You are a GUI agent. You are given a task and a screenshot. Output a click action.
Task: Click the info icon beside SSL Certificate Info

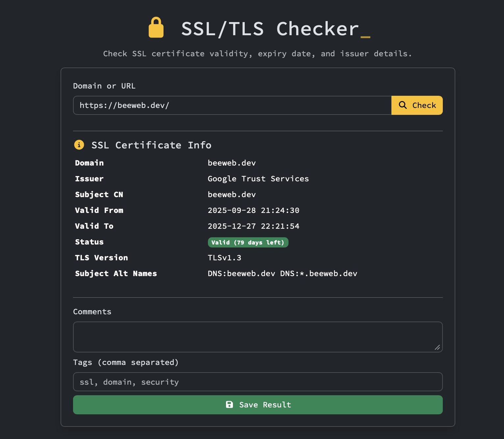pyautogui.click(x=79, y=144)
